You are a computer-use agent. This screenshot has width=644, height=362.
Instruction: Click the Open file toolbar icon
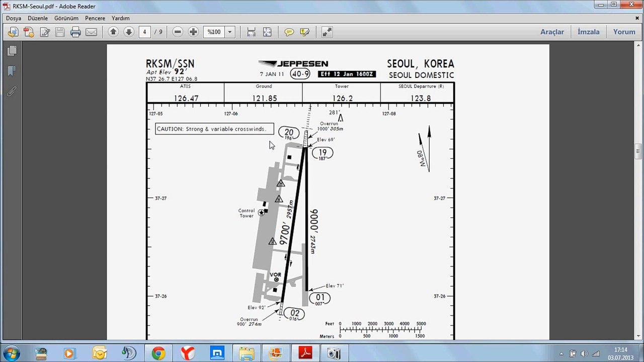[x=13, y=32]
